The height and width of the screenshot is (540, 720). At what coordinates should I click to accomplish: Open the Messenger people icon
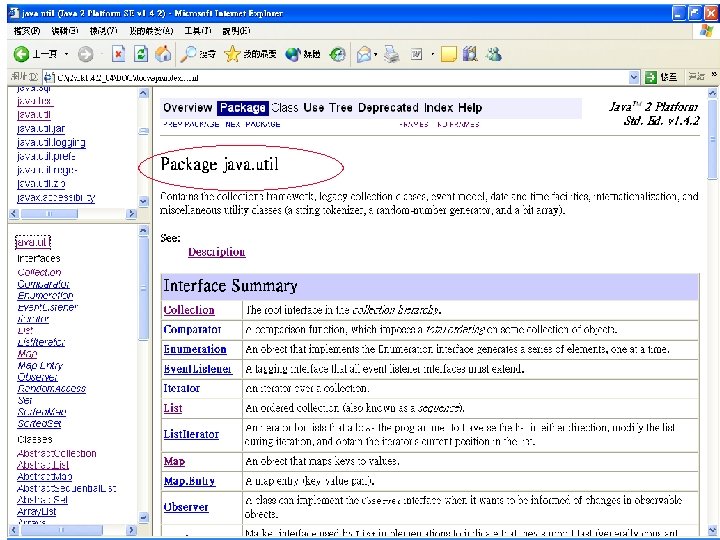494,54
